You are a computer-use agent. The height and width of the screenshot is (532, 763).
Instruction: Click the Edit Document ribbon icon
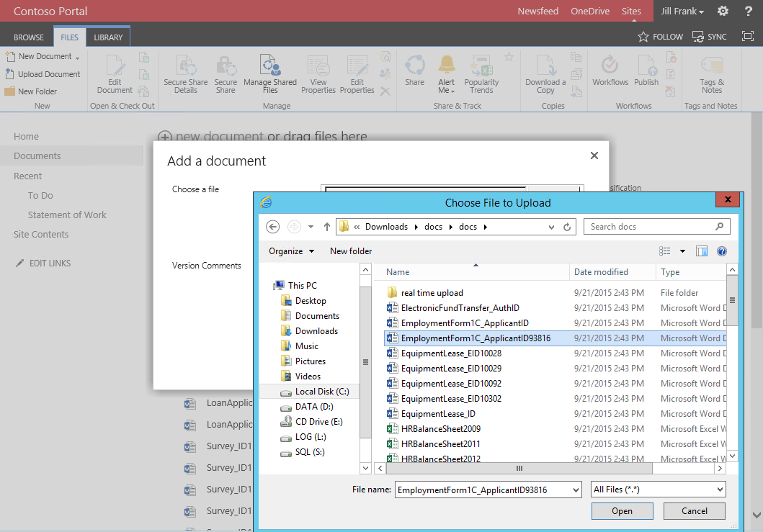pyautogui.click(x=115, y=66)
